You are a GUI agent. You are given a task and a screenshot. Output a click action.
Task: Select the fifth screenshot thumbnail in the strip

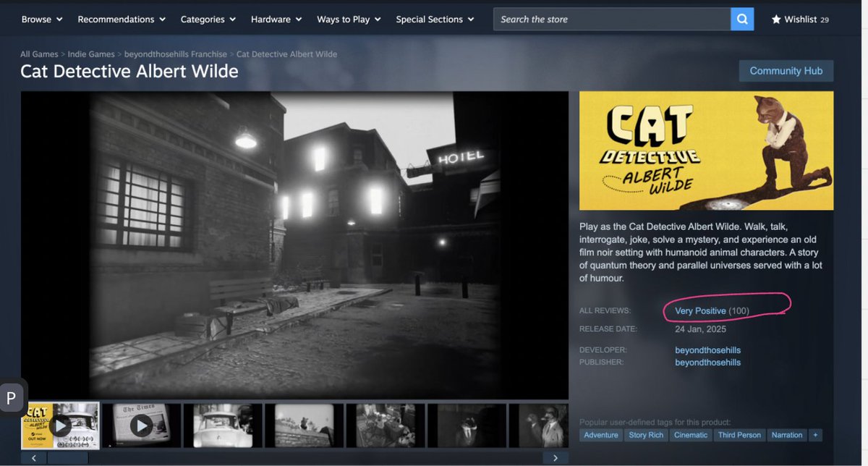385,425
